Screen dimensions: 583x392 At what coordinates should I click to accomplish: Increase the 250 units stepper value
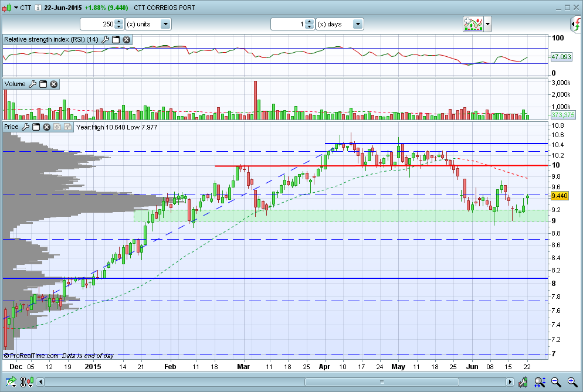[x=119, y=22]
